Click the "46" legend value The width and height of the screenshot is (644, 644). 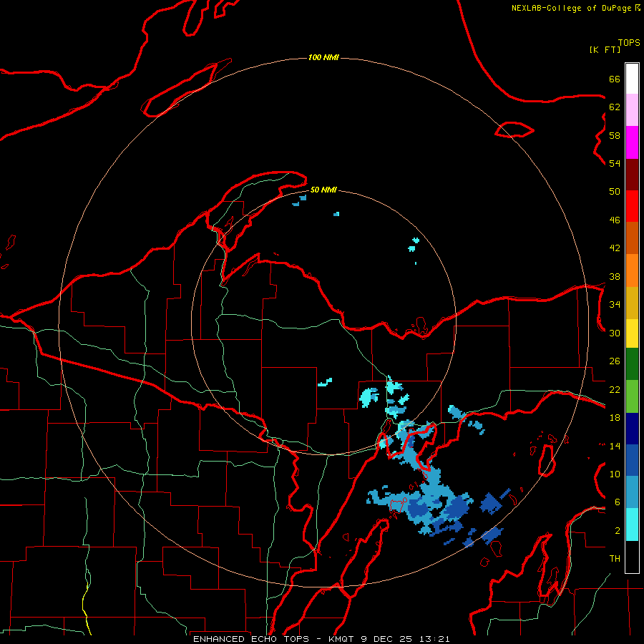tap(615, 220)
